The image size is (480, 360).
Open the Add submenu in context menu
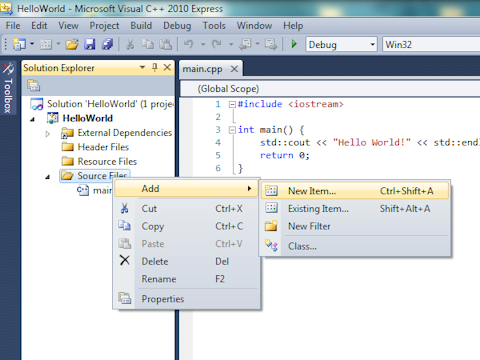186,189
